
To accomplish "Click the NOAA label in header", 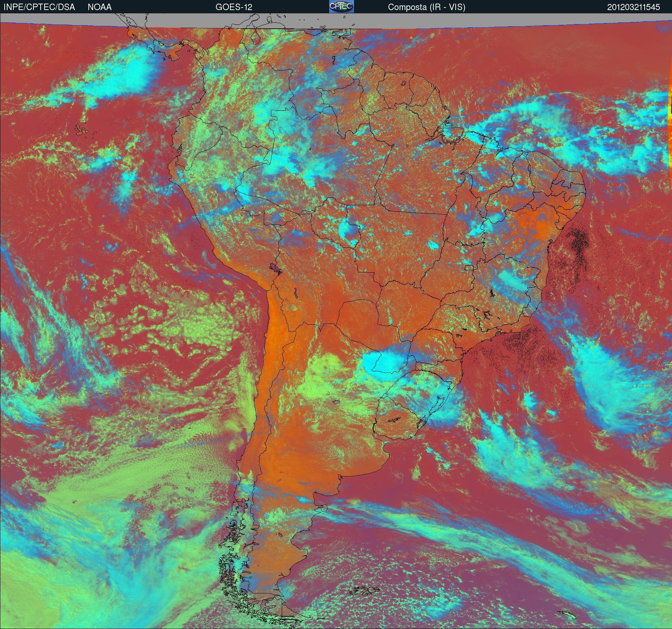I will coord(100,7).
